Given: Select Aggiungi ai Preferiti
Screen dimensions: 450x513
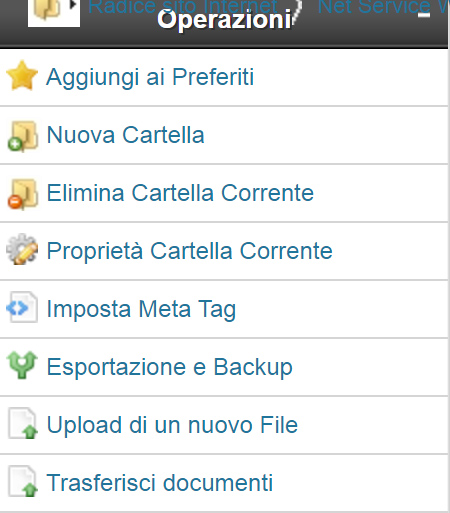Looking at the screenshot, I should coord(150,77).
